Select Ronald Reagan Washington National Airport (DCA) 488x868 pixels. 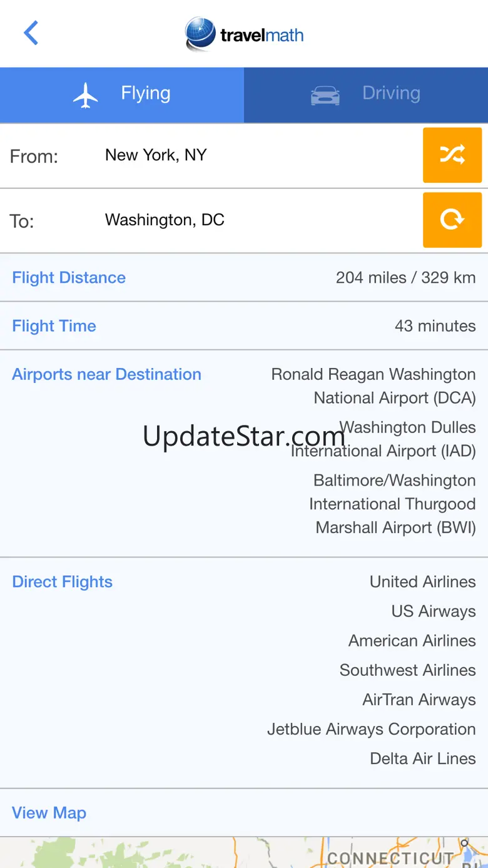[374, 386]
